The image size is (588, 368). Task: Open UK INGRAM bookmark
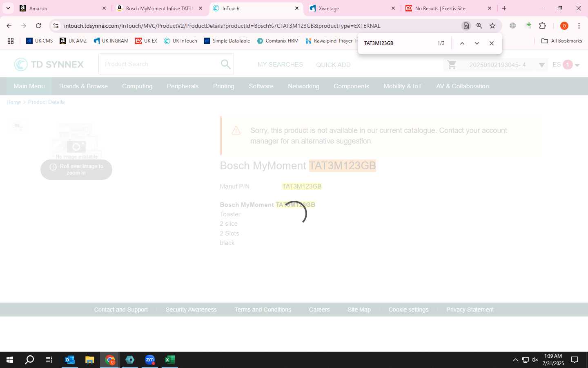pos(111,41)
